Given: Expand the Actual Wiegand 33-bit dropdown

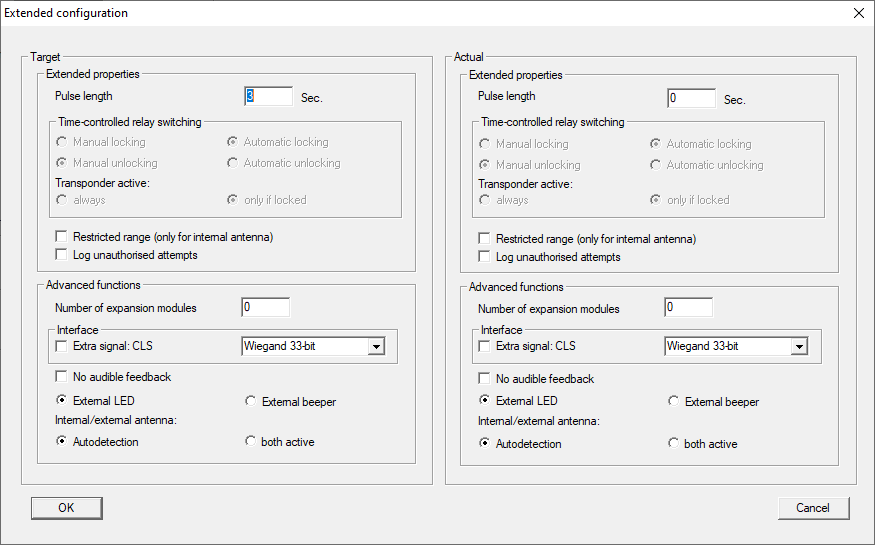Looking at the screenshot, I should coord(799,347).
